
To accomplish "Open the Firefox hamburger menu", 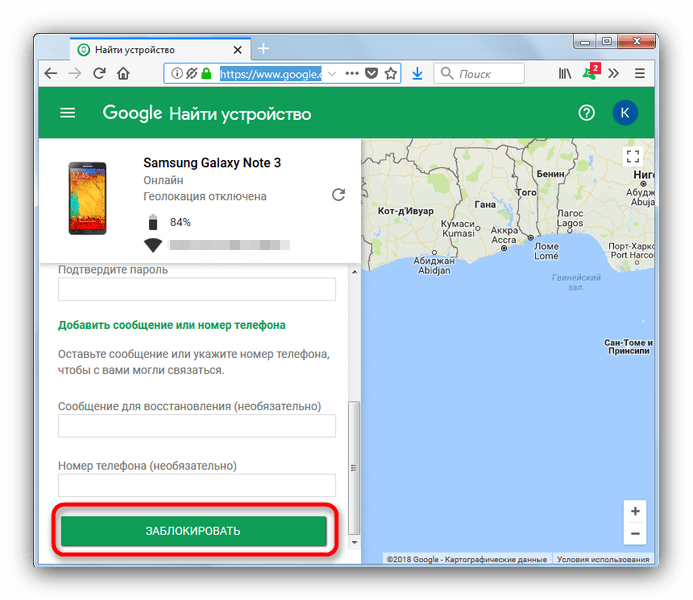I will pyautogui.click(x=640, y=73).
